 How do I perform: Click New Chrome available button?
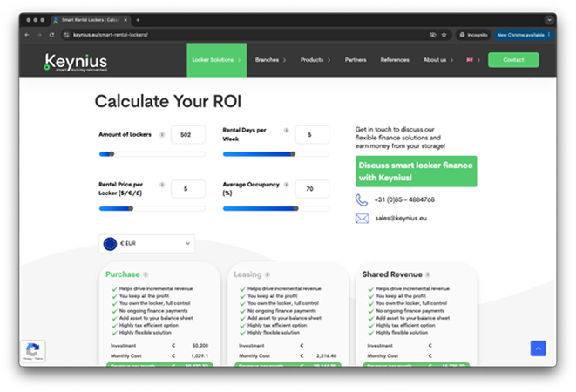[523, 35]
